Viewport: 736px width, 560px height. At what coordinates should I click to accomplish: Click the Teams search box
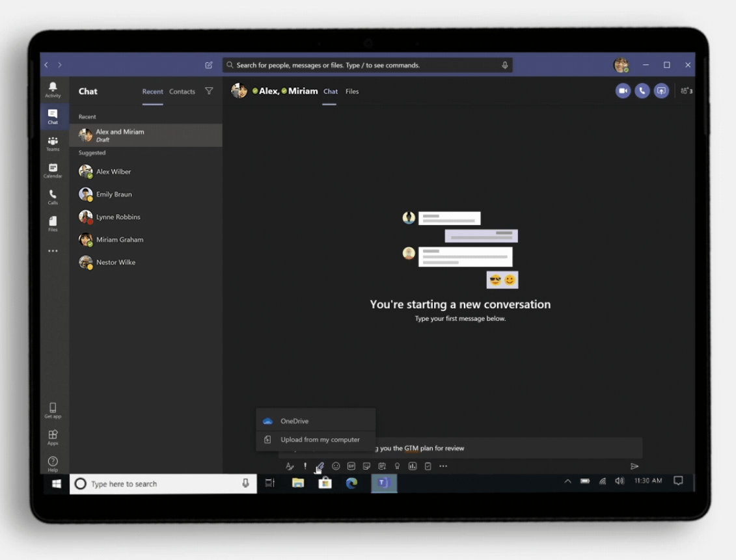(366, 65)
